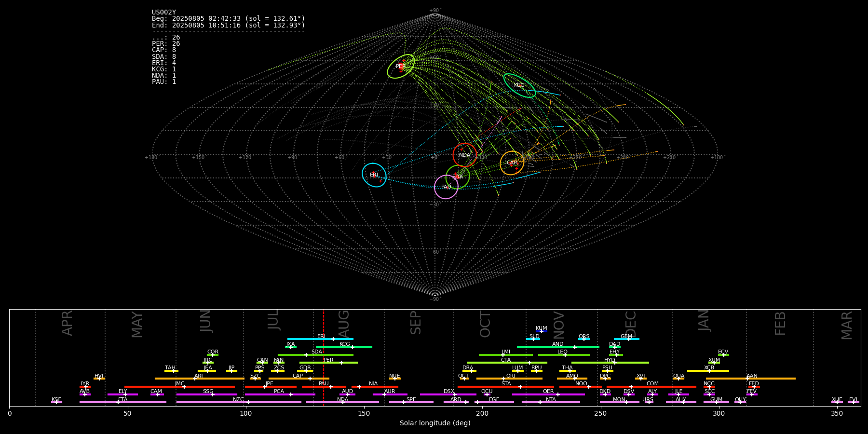Click the magenta PCA timeline bar
The width and height of the screenshot is (868, 434).
[280, 394]
